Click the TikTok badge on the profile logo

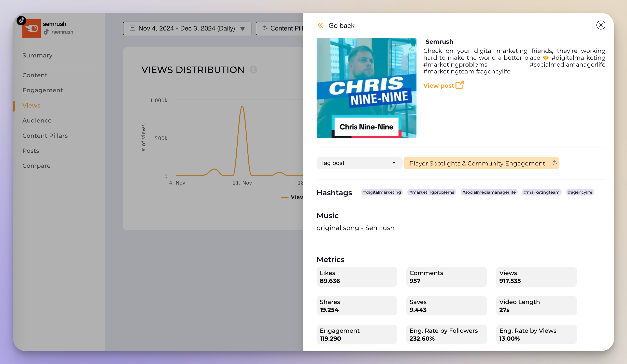tap(21, 21)
